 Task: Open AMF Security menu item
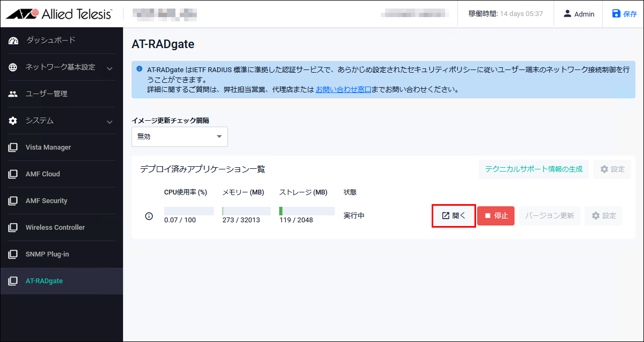47,201
